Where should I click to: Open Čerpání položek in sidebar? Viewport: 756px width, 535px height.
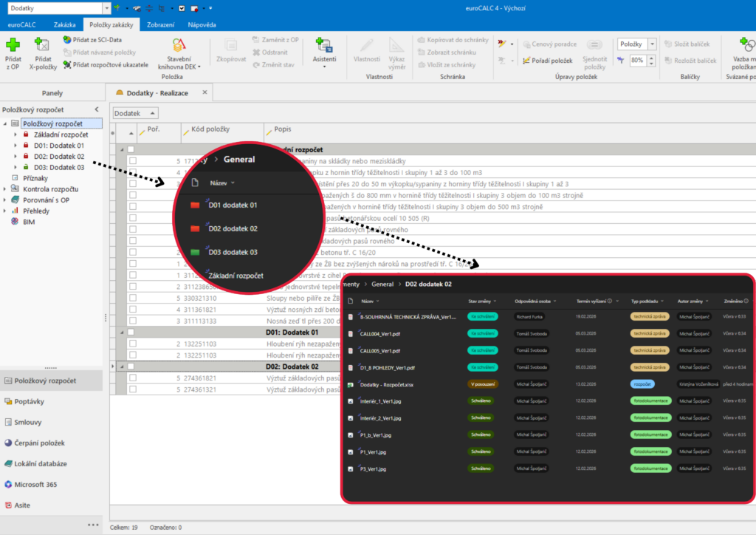[39, 443]
